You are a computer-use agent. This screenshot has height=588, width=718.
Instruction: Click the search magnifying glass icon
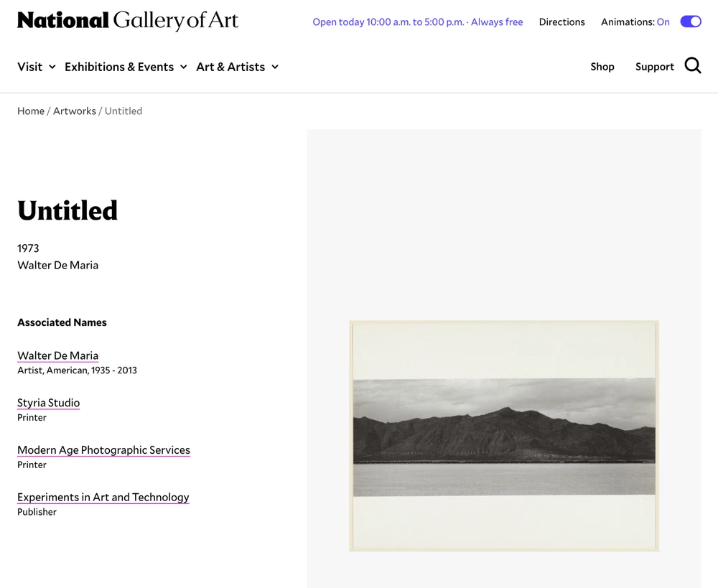[692, 66]
